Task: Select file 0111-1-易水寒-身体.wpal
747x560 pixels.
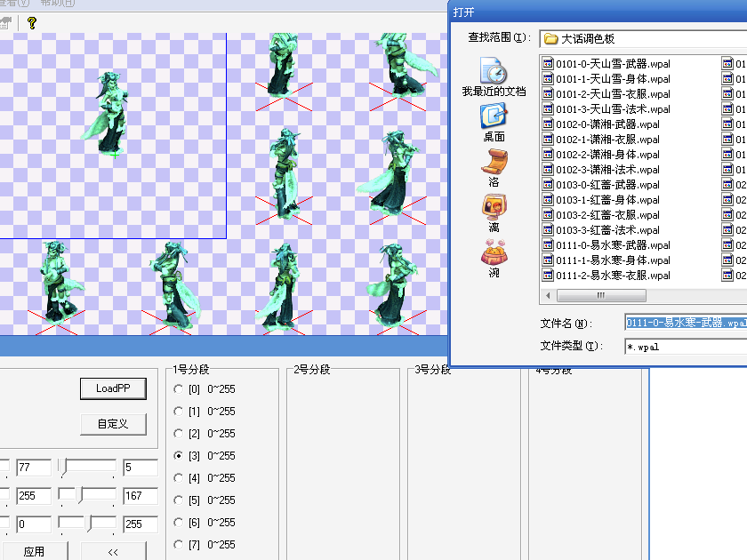Action: pos(606,260)
